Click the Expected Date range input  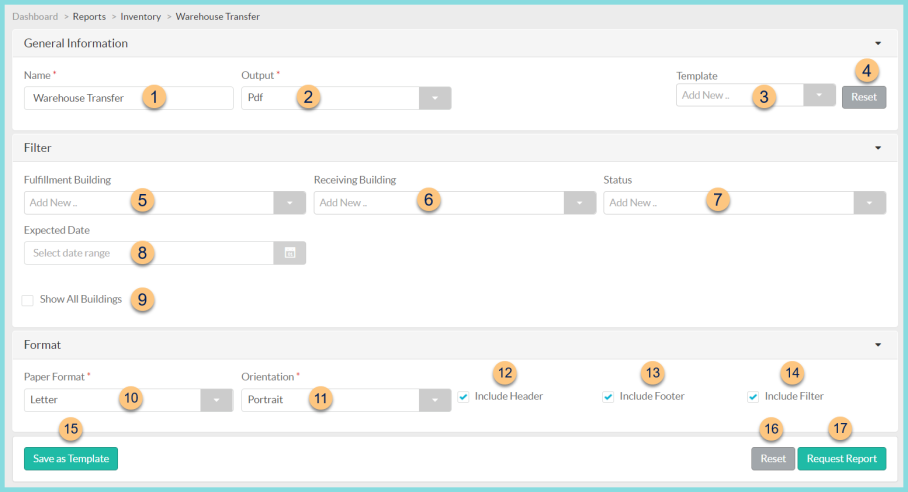[149, 253]
